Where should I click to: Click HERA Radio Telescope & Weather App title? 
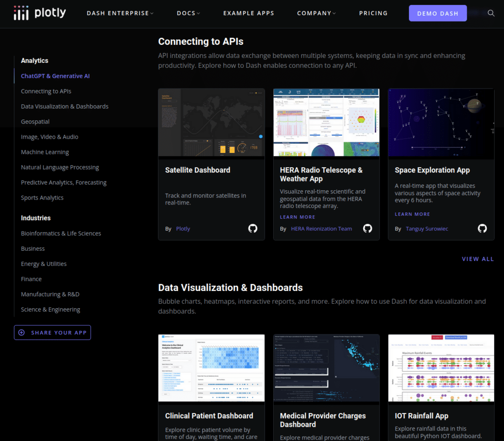(x=321, y=174)
